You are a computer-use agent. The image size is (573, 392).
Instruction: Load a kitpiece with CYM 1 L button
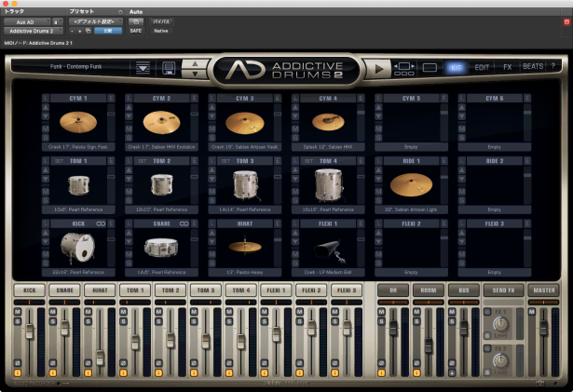point(46,98)
